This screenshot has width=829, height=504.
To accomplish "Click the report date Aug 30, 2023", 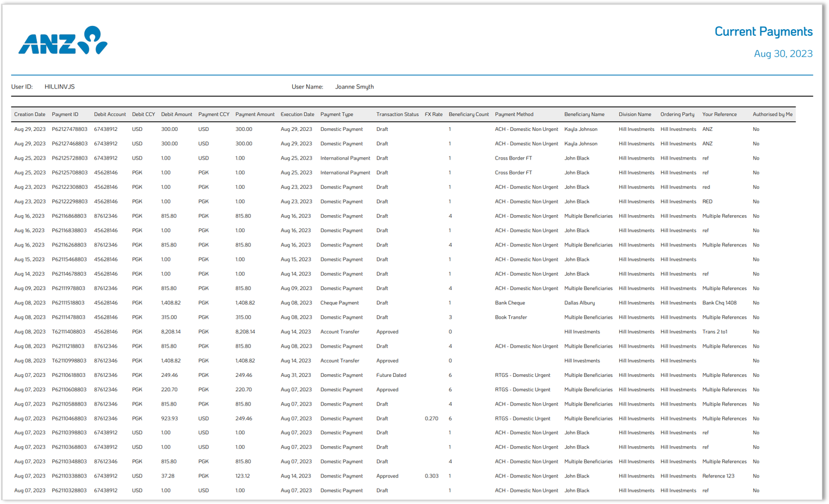I will click(784, 53).
